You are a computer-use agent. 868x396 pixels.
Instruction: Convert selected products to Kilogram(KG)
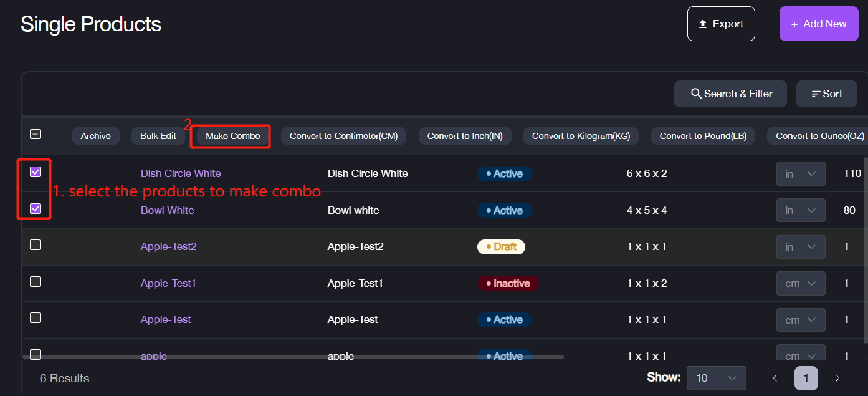coord(581,136)
